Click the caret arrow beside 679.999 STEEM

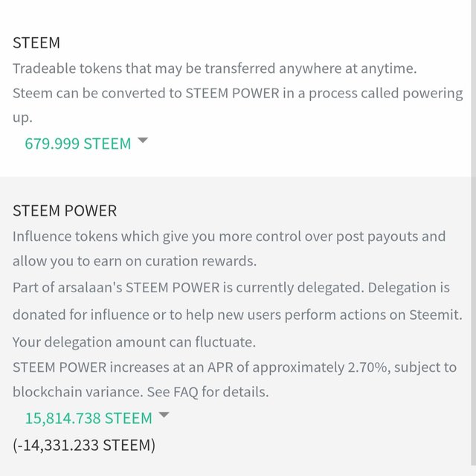143,140
